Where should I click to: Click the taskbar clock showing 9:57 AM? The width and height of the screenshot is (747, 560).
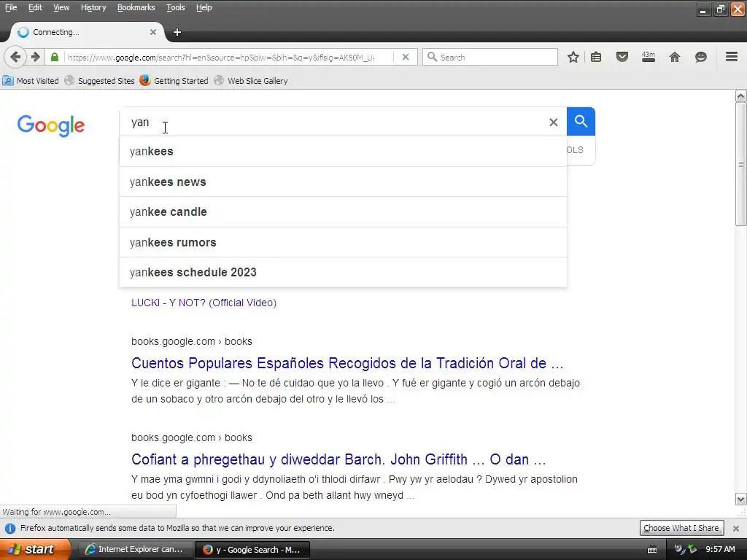[720, 550]
